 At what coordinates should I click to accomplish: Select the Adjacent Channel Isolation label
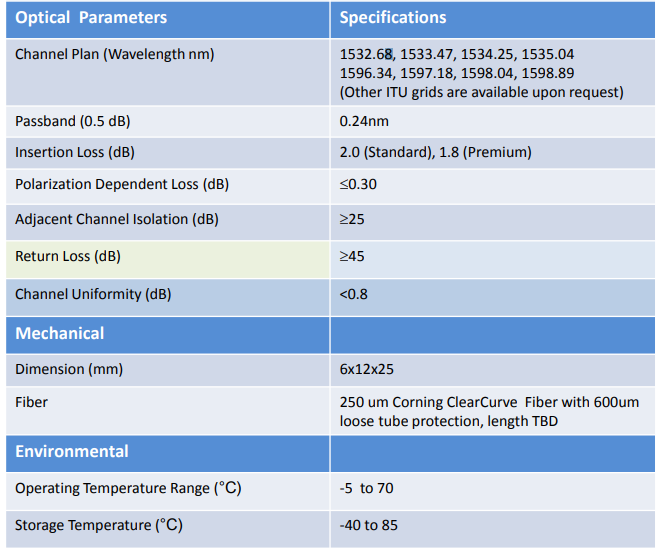[116, 219]
